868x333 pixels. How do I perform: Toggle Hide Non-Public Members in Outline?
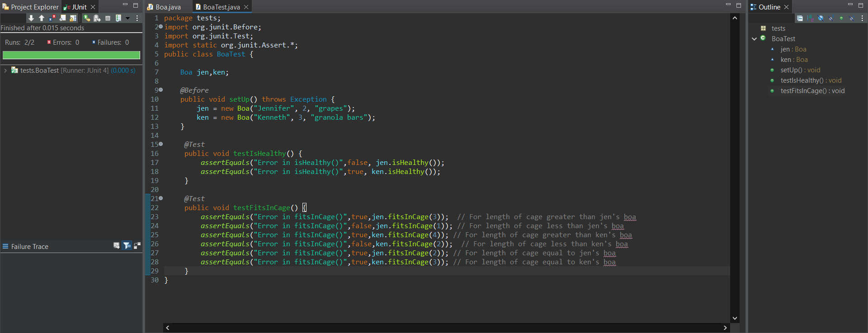[841, 18]
